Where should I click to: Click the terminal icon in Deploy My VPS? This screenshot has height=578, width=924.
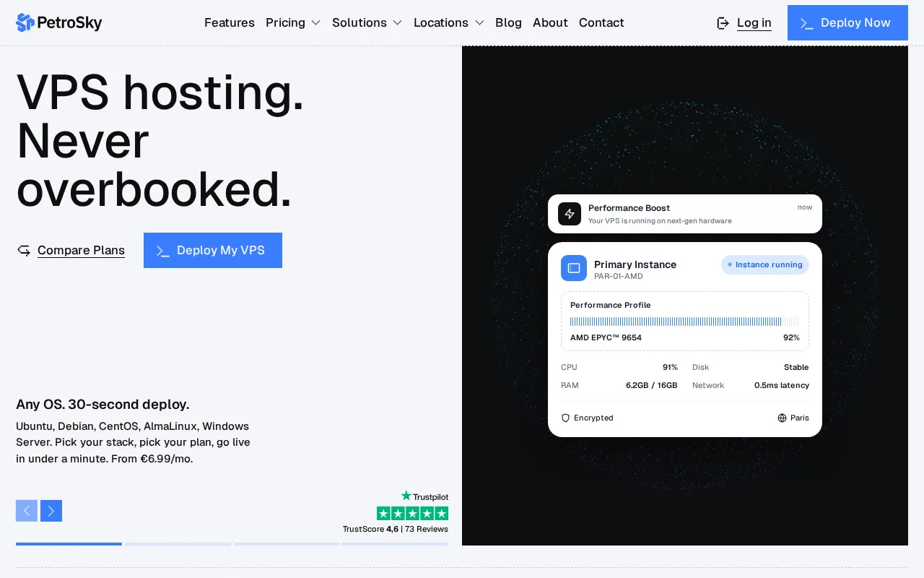point(163,251)
